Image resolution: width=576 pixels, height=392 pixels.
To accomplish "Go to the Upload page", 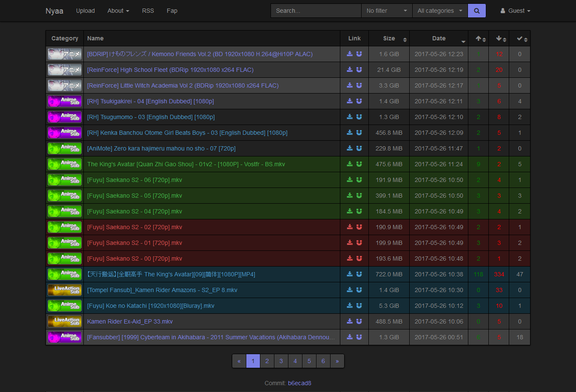I will click(86, 11).
